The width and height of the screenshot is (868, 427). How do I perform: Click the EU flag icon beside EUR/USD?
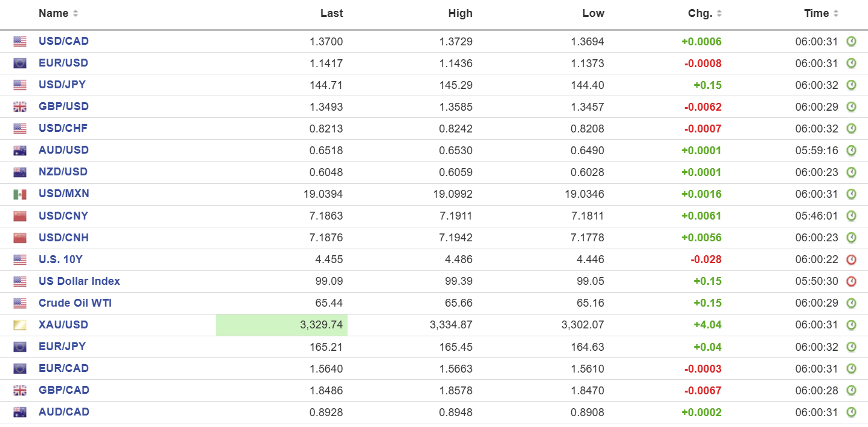tap(20, 64)
